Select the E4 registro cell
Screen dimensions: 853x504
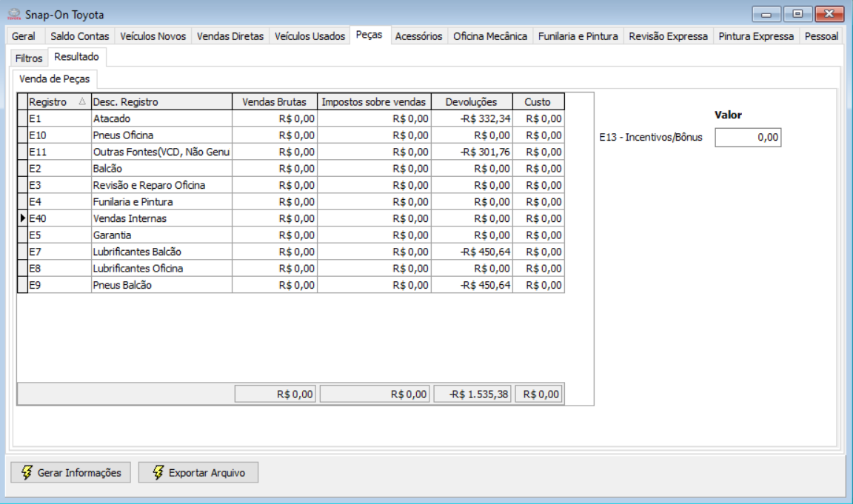click(x=59, y=202)
